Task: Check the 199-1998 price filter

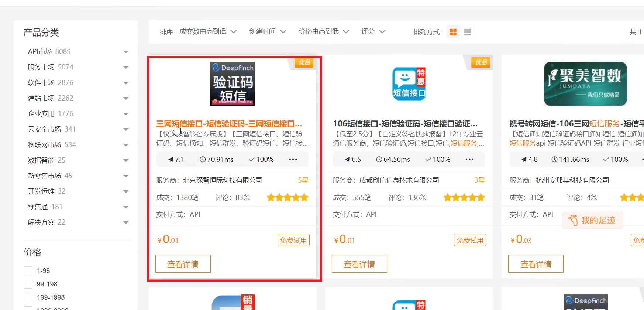Action: click(28, 297)
